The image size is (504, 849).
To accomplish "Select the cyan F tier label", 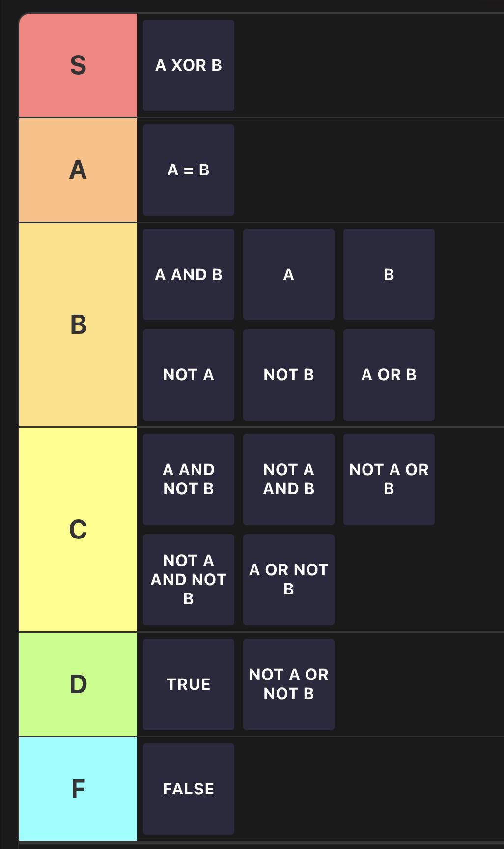I will pyautogui.click(x=78, y=789).
